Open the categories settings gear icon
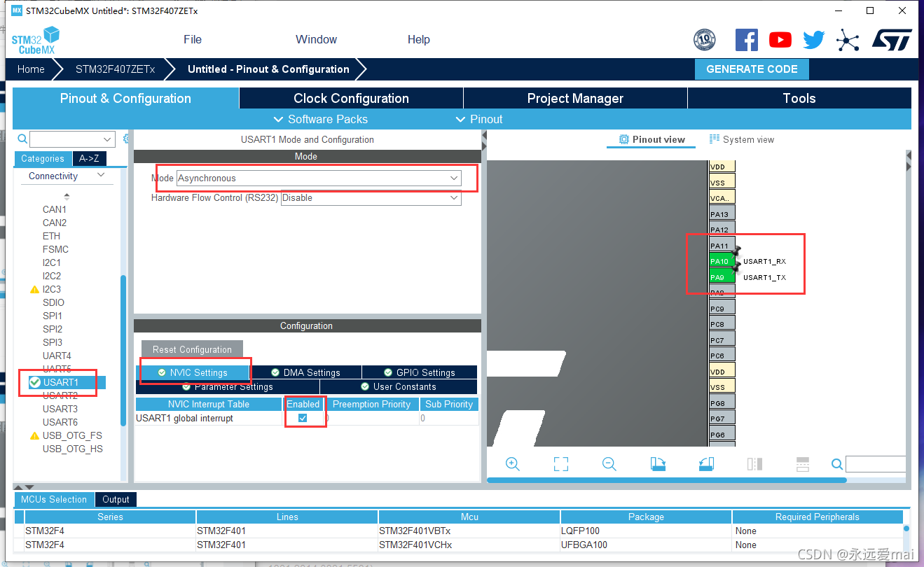924x567 pixels. pyautogui.click(x=127, y=139)
